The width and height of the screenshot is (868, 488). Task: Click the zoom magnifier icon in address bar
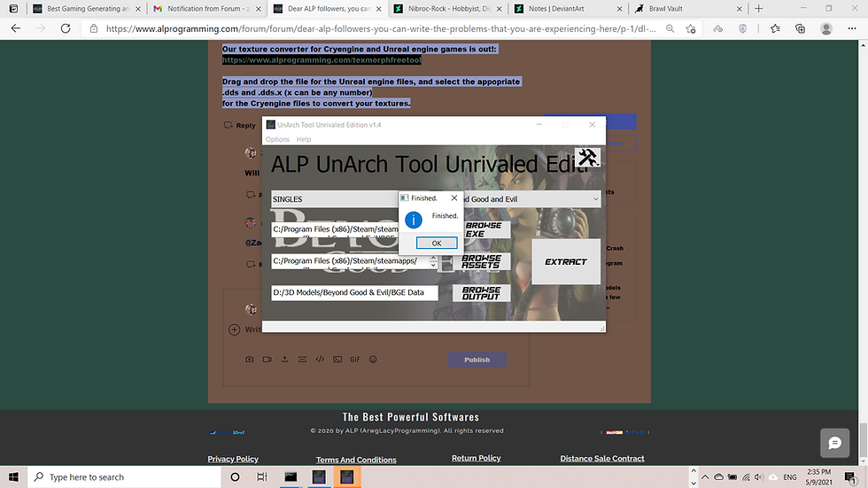coord(670,28)
